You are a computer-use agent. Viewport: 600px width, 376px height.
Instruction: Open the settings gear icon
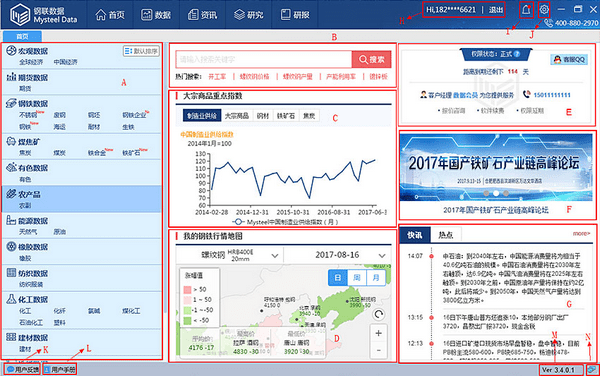click(544, 10)
